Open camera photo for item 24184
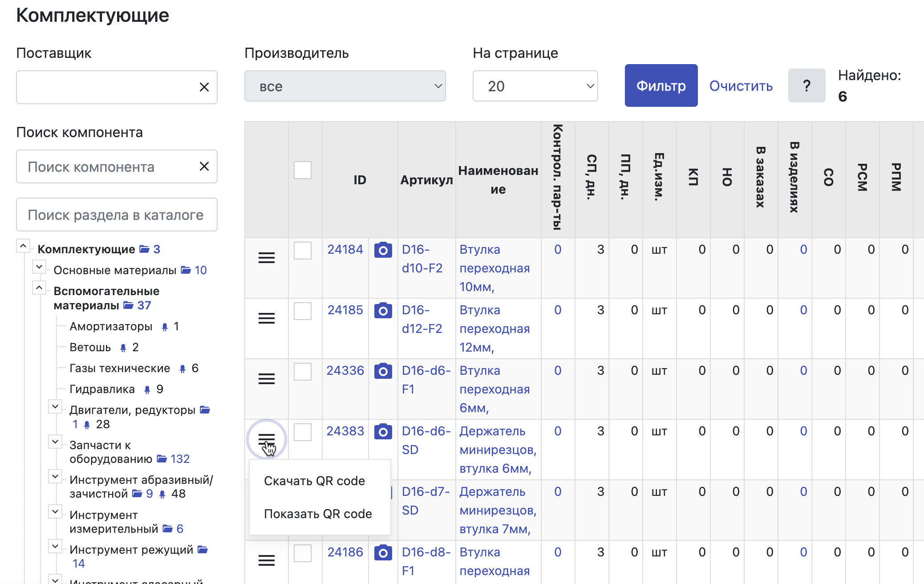This screenshot has height=584, width=924. tap(383, 250)
